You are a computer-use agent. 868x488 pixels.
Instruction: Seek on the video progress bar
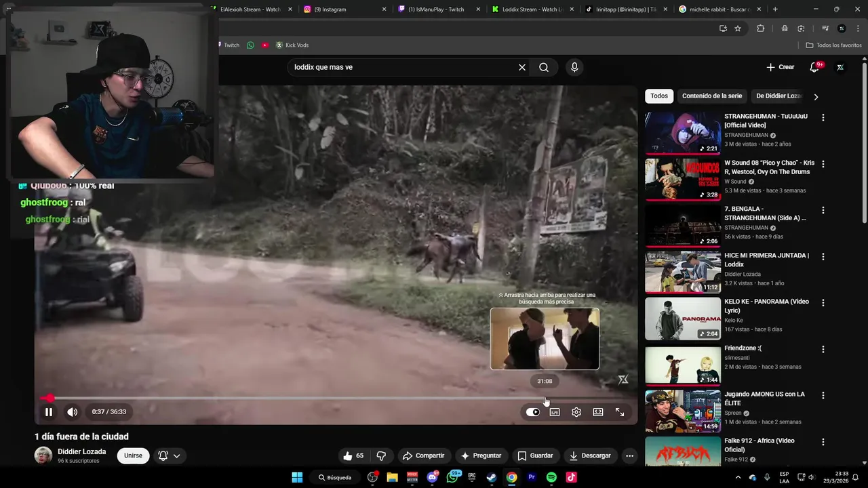click(336, 399)
